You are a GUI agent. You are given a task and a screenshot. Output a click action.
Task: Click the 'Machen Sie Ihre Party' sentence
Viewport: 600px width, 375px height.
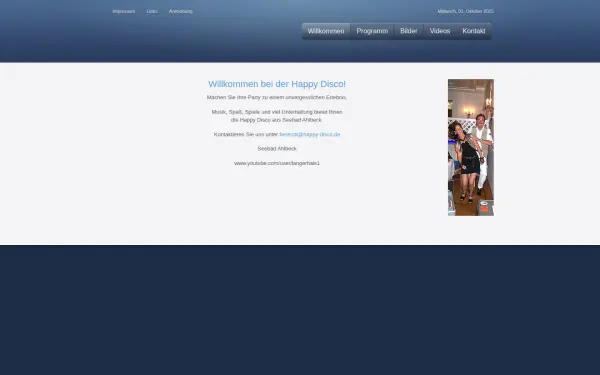277,97
